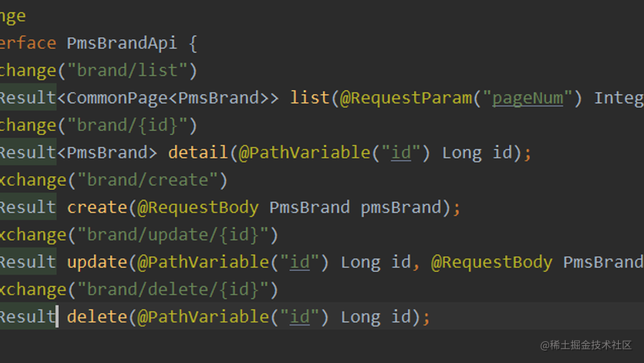
Task: Click the "brand/update/{id}" path string
Action: pos(173,235)
